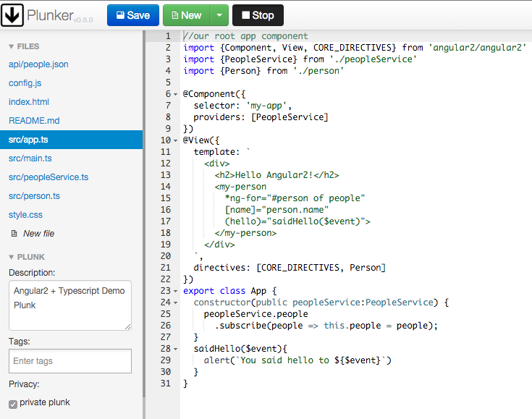This screenshot has height=419, width=532.
Task: Click the Plunker title text
Action: coord(50,15)
